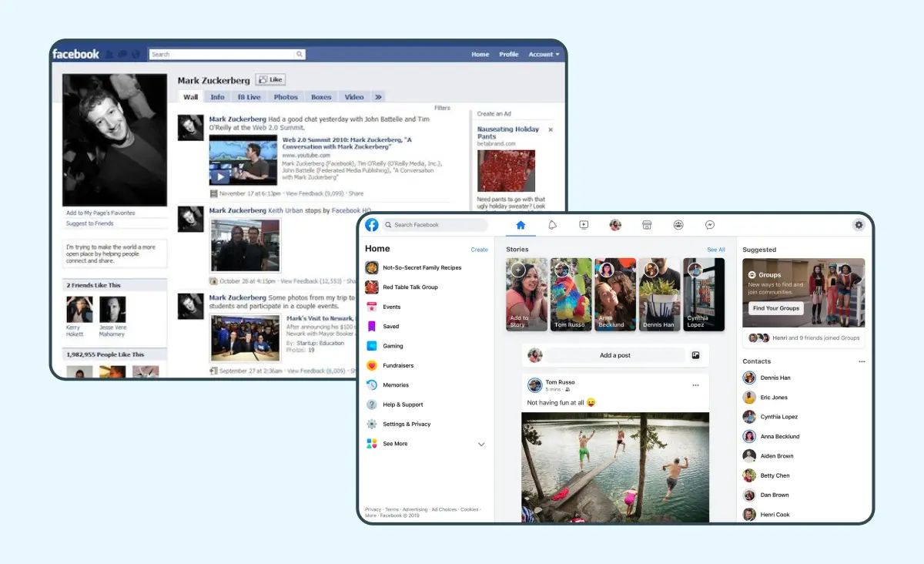
Task: Click Find Your Groups button
Action: (x=776, y=308)
